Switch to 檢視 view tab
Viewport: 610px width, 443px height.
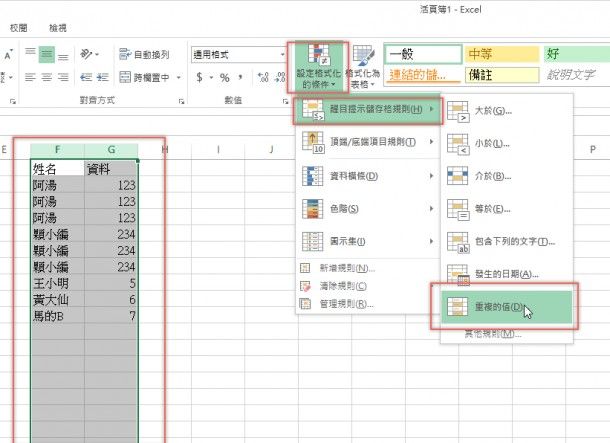[58, 28]
